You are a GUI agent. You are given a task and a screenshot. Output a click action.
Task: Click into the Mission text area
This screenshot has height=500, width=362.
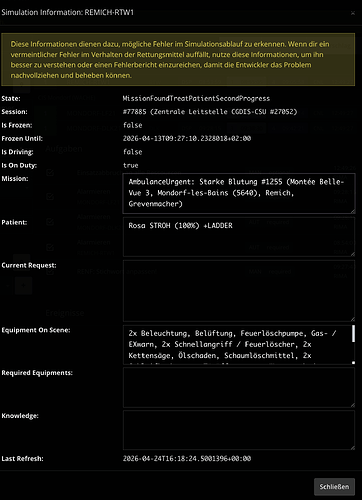pos(239,193)
